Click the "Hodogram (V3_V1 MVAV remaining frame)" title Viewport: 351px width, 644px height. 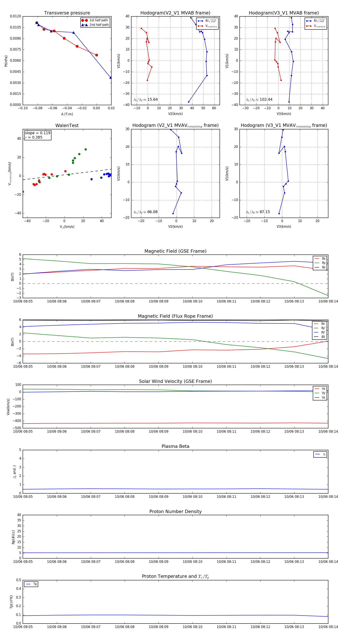click(284, 125)
